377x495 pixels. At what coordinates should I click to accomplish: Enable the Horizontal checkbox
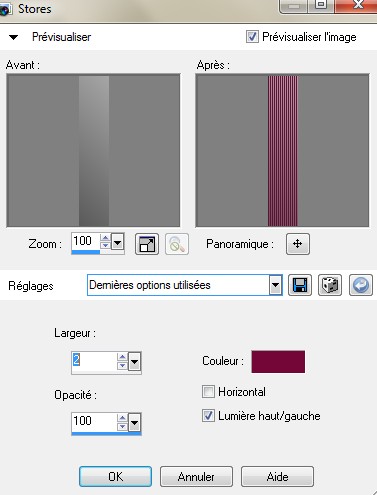[208, 391]
